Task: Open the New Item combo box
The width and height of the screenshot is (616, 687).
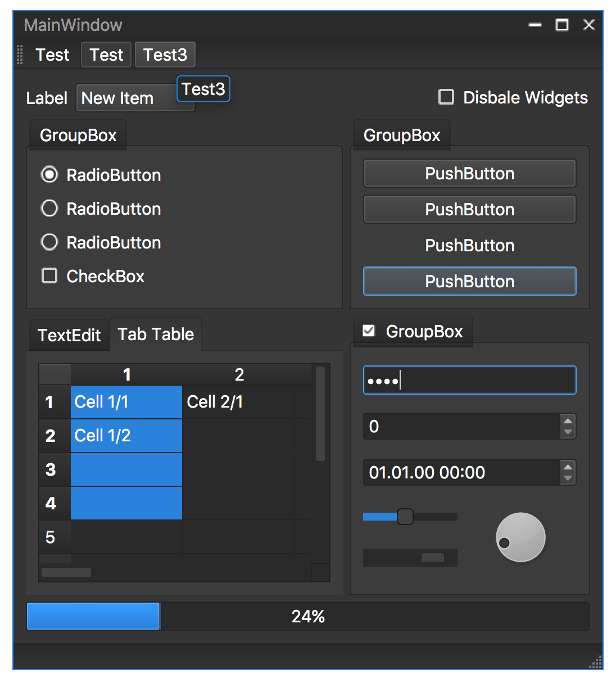Action: (x=135, y=98)
